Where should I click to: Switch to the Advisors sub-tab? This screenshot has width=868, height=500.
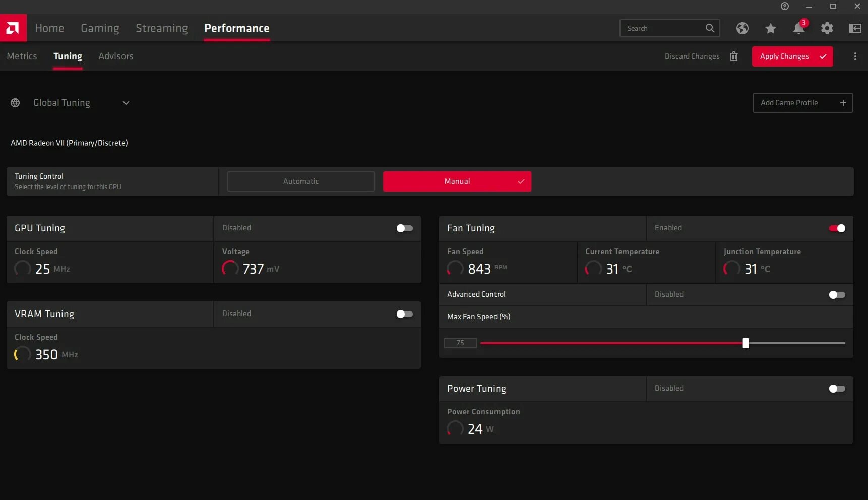pos(116,56)
